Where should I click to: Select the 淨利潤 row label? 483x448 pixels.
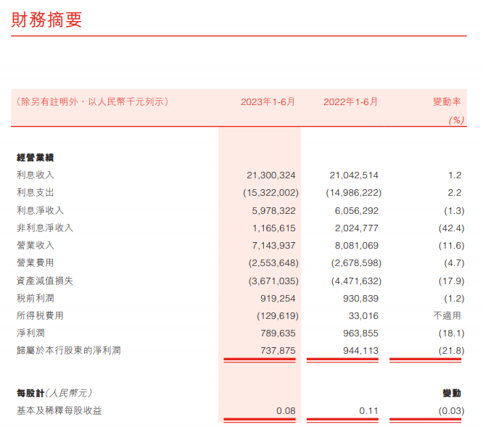[x=30, y=333]
